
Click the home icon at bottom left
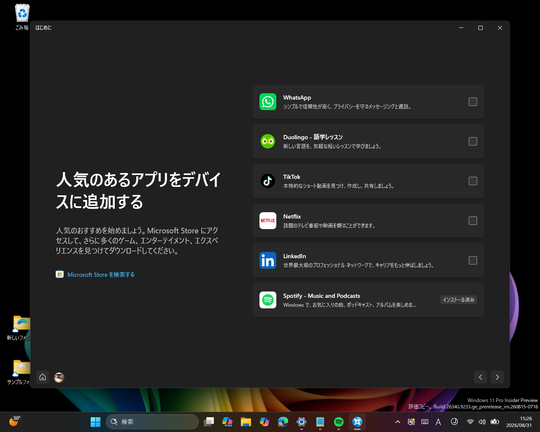coord(43,377)
